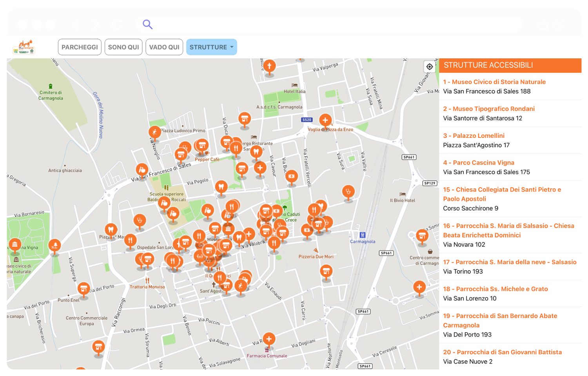Click the Il Bivio Hotel map icon

point(403,194)
